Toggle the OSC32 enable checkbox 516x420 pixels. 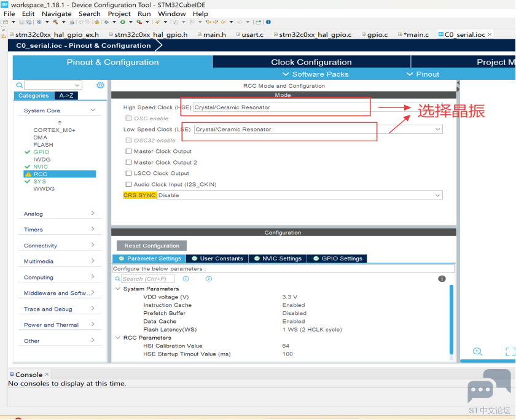click(128, 140)
